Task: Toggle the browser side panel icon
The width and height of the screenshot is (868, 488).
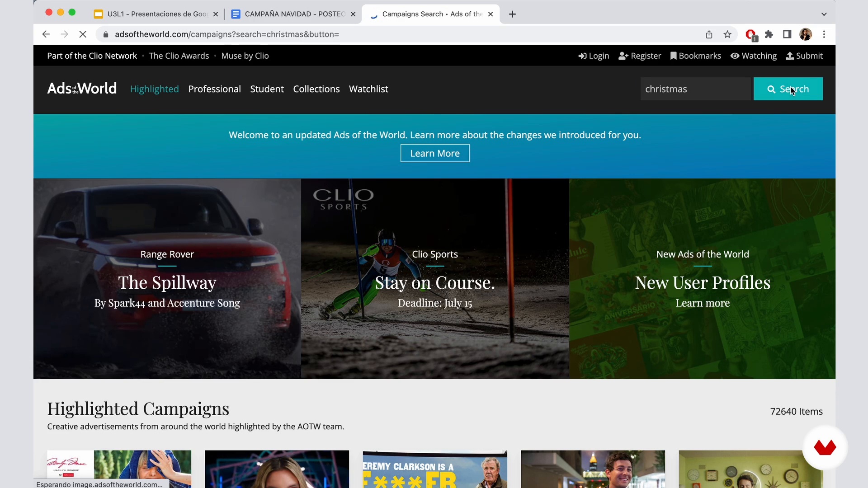Action: [787, 34]
